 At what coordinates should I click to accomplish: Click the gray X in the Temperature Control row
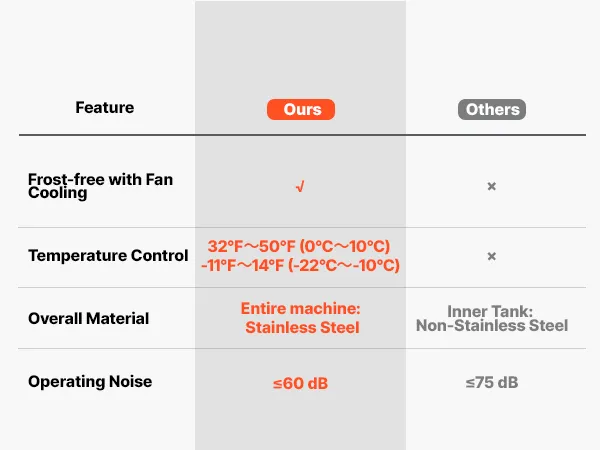click(x=491, y=256)
